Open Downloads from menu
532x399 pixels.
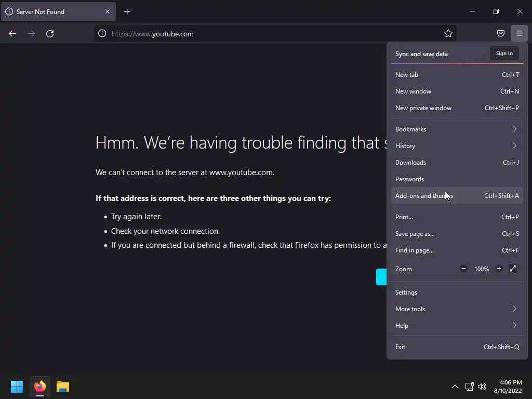(x=457, y=163)
